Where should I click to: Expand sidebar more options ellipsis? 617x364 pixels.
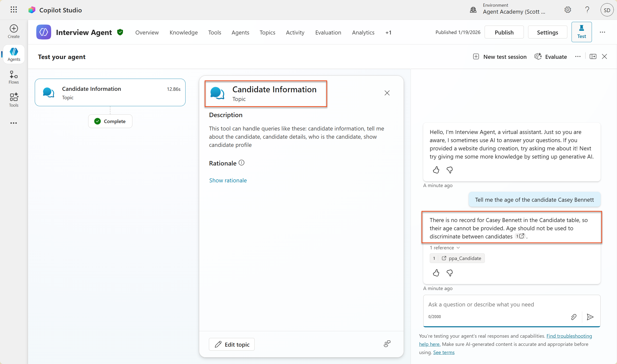tap(14, 123)
